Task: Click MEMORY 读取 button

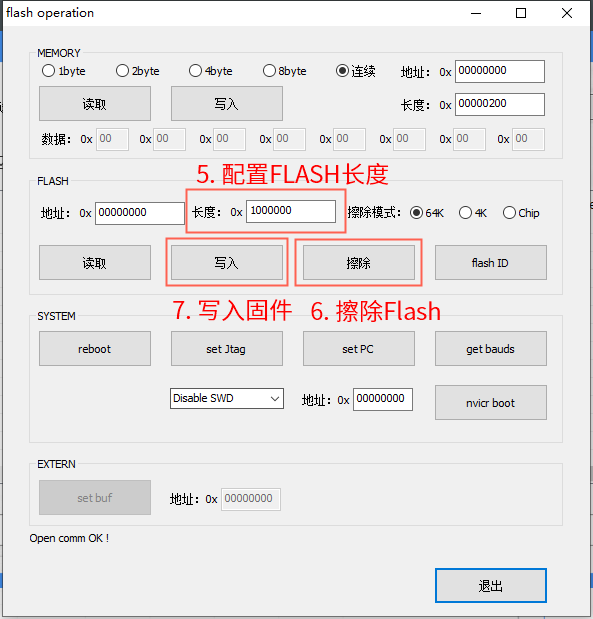Action: pos(95,104)
